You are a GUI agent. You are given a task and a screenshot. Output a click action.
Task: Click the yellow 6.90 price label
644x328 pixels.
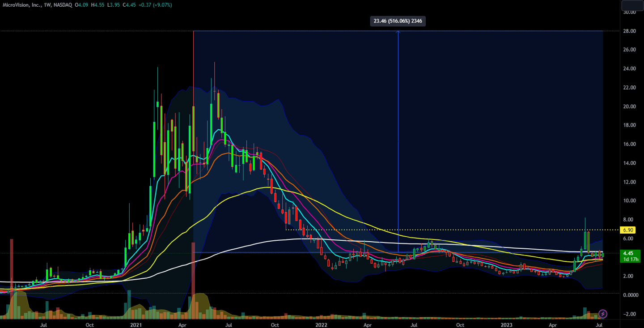628,230
